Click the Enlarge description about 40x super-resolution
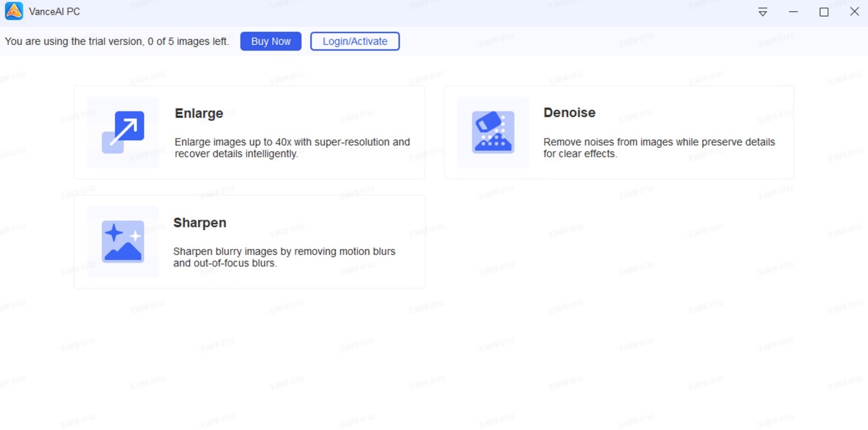Screen dimensions: 868x430 292,148
